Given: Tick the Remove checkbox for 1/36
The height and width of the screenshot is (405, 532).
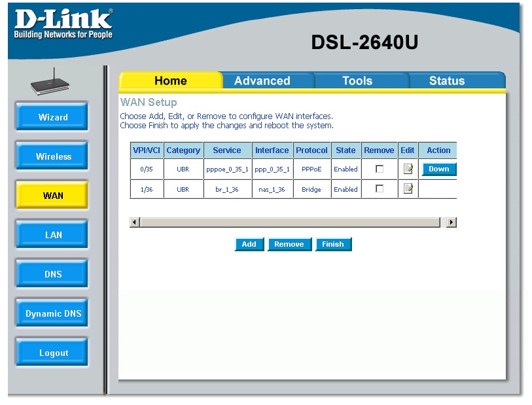Looking at the screenshot, I should (x=379, y=189).
